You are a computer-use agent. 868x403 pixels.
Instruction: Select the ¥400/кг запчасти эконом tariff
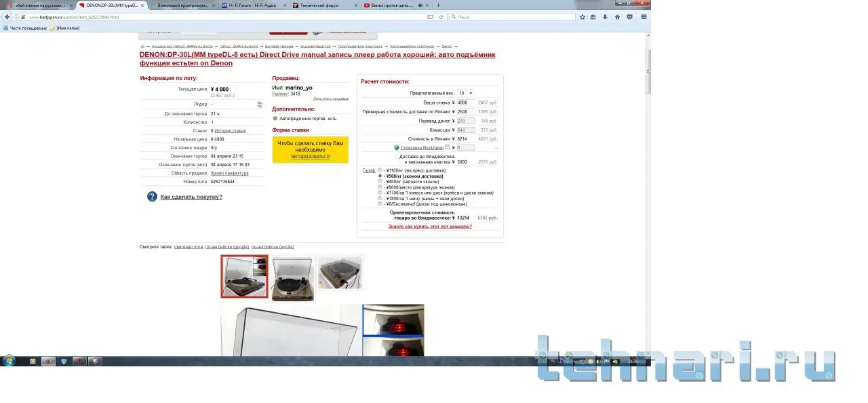(x=380, y=181)
